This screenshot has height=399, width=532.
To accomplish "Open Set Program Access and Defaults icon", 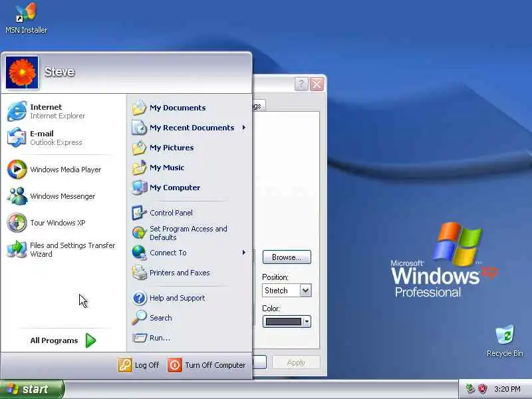I will pyautogui.click(x=139, y=233).
